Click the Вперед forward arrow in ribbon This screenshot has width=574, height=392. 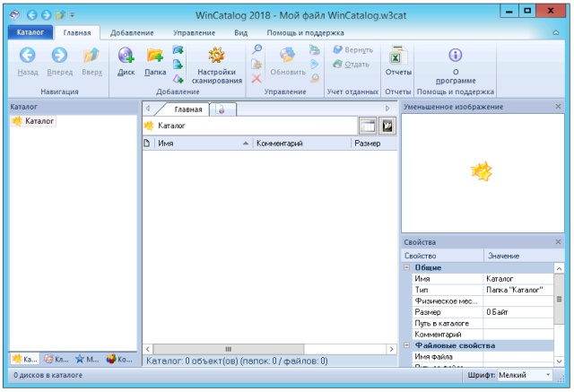coord(59,56)
